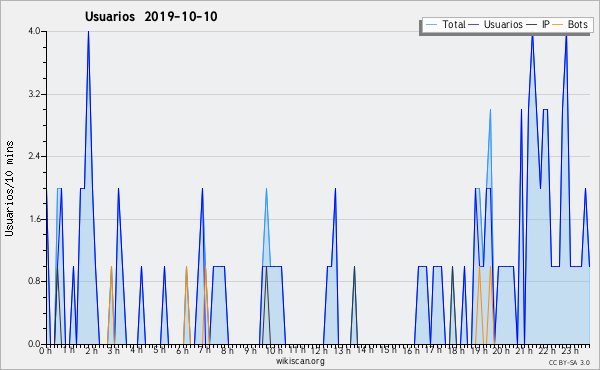This screenshot has height=370, width=600.
Task: Click the 'CC BY-SA 3.0' license text
Action: pos(569,363)
